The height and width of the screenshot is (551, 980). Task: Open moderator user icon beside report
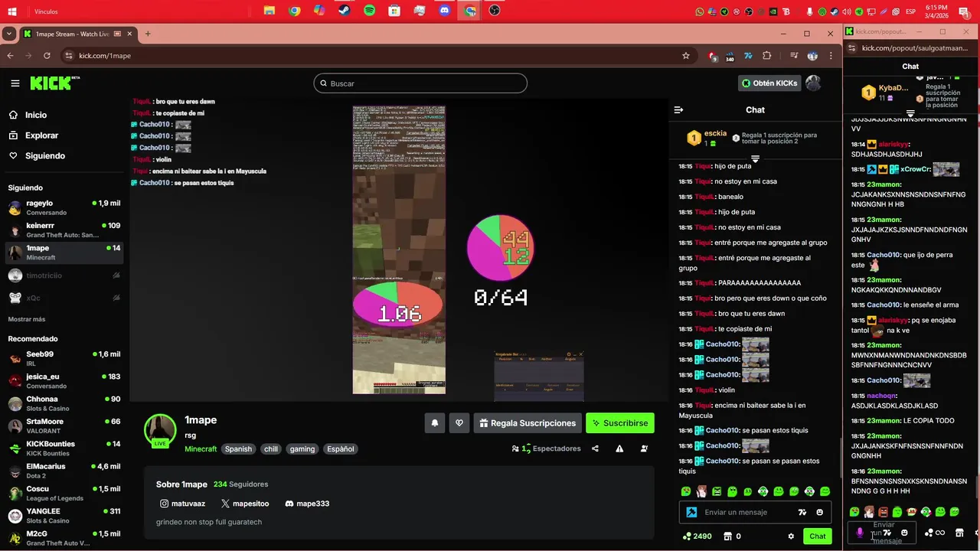644,448
